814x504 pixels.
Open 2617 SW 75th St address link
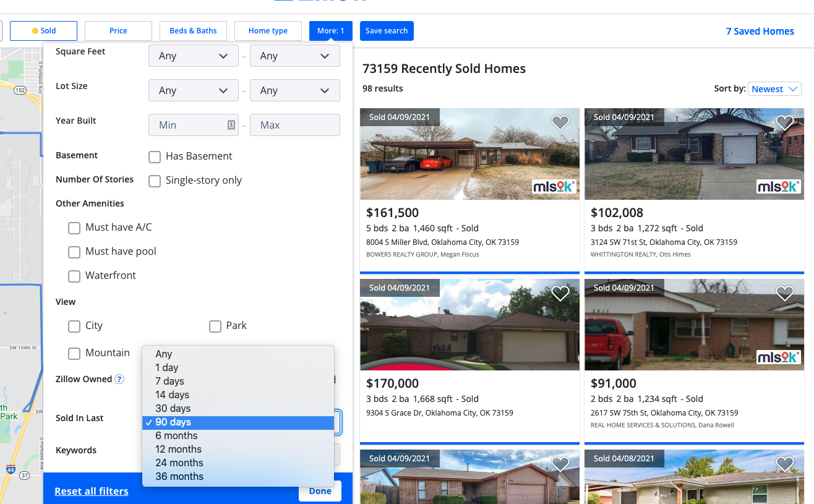pyautogui.click(x=664, y=413)
